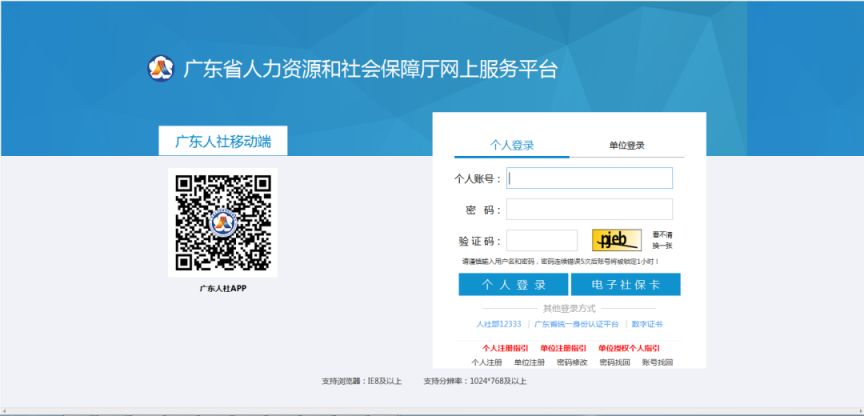This screenshot has width=864, height=416.
Task: Focus the 个人账号 input field
Action: [x=589, y=178]
